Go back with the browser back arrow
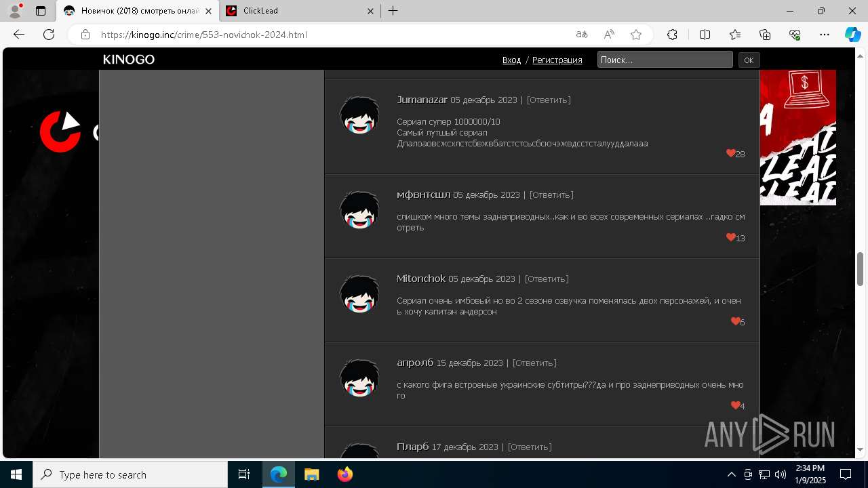The image size is (868, 488). coord(19,35)
